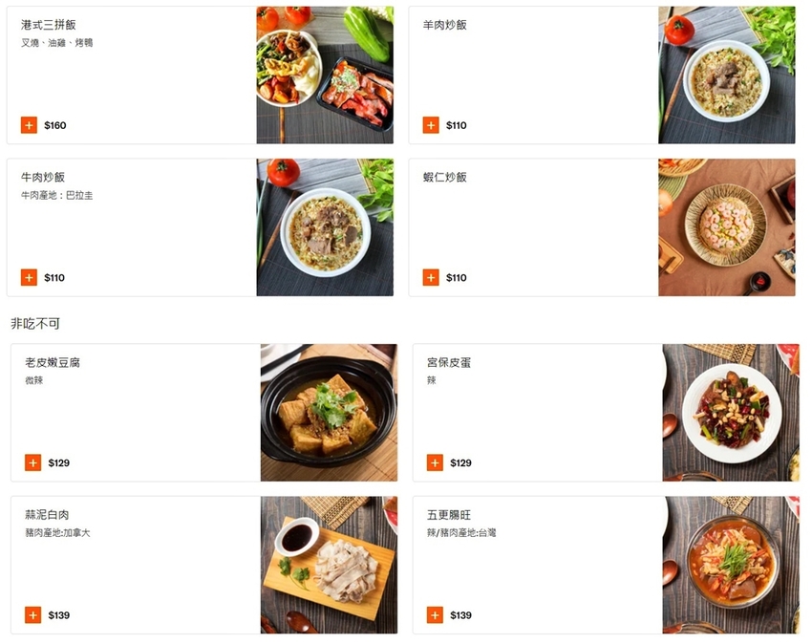Viewport: 812px width, 644px height.
Task: Click the 牛肉炒飯 bowl image
Action: [x=325, y=227]
